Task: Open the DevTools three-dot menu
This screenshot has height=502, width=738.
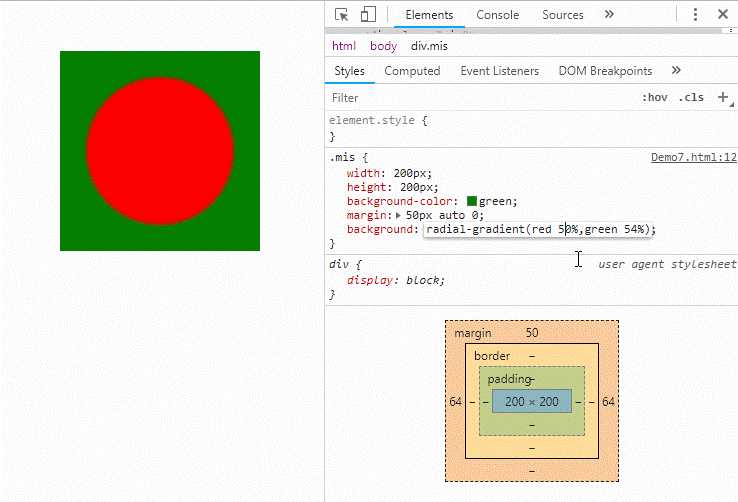Action: [695, 15]
